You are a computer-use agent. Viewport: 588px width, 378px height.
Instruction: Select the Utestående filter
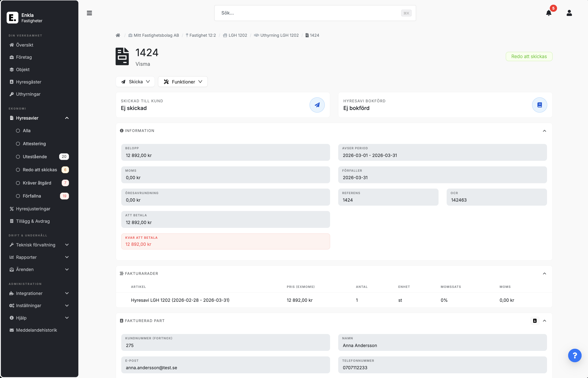35,157
